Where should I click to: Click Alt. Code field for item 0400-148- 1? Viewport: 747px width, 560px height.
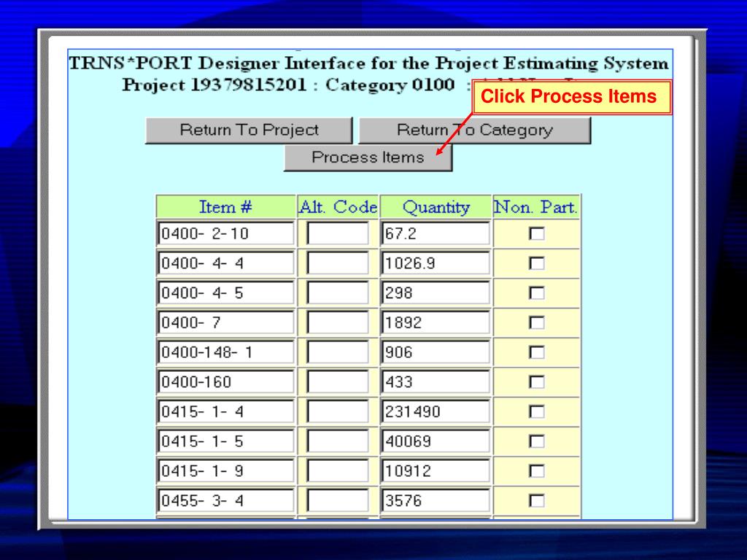point(338,352)
